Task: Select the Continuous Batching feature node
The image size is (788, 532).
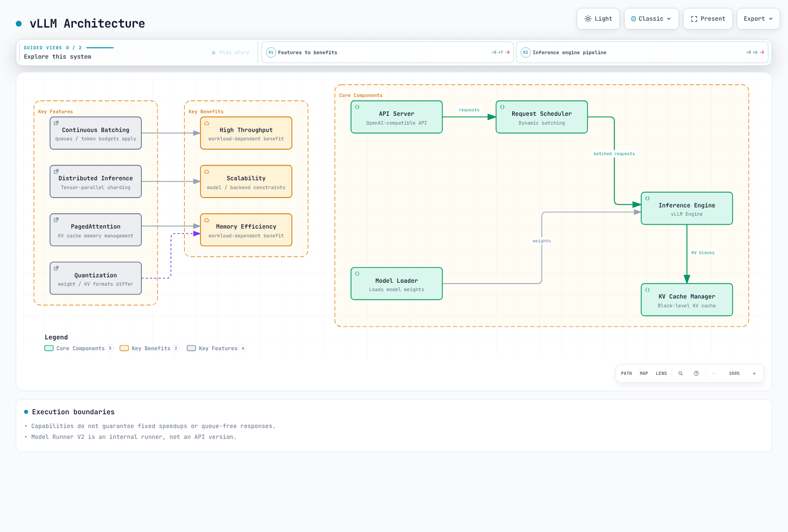Action: (x=96, y=133)
